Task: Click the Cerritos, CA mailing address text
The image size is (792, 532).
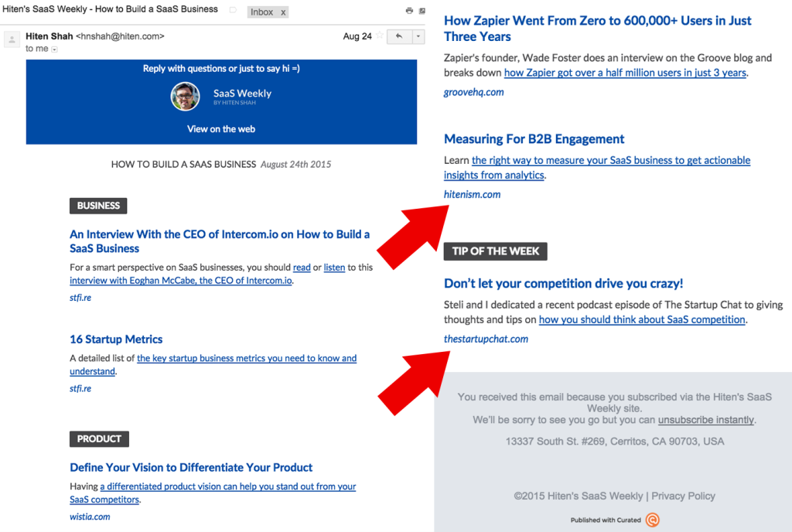Action: click(615, 442)
